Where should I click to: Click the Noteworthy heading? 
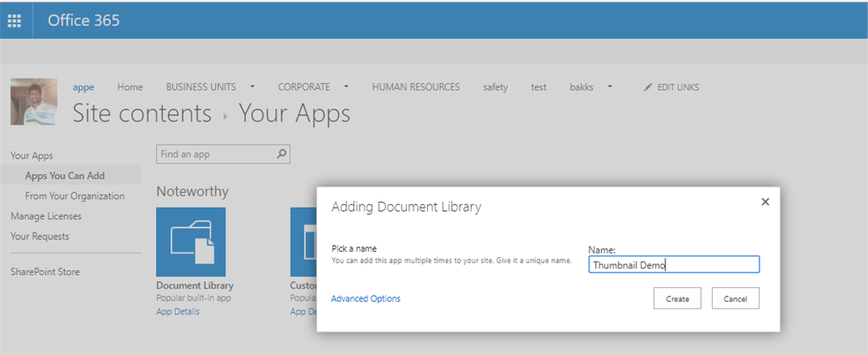pos(192,191)
